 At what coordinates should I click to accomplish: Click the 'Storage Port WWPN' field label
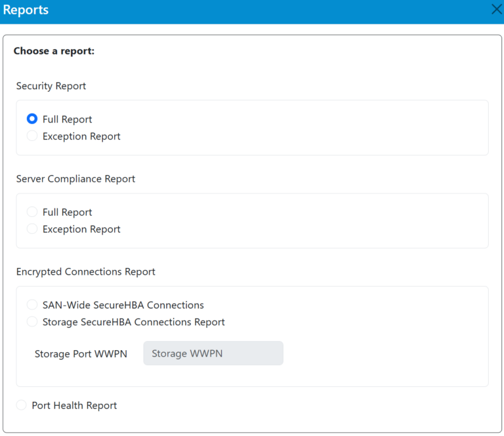pos(81,354)
